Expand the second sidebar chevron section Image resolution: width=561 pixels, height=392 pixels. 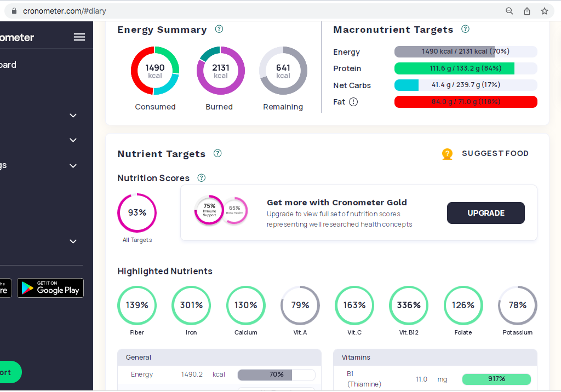(73, 140)
